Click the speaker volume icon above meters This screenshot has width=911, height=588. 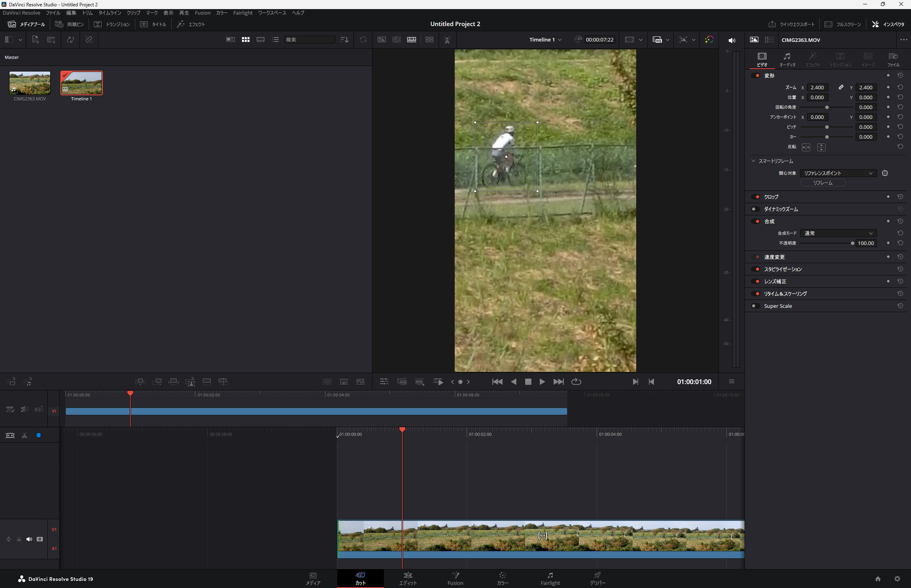[x=732, y=40]
